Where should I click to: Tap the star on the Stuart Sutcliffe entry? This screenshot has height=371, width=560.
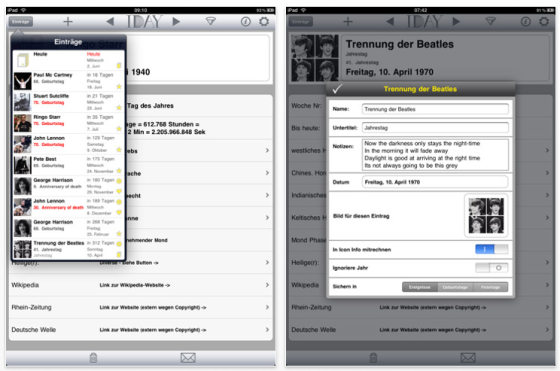click(x=119, y=107)
